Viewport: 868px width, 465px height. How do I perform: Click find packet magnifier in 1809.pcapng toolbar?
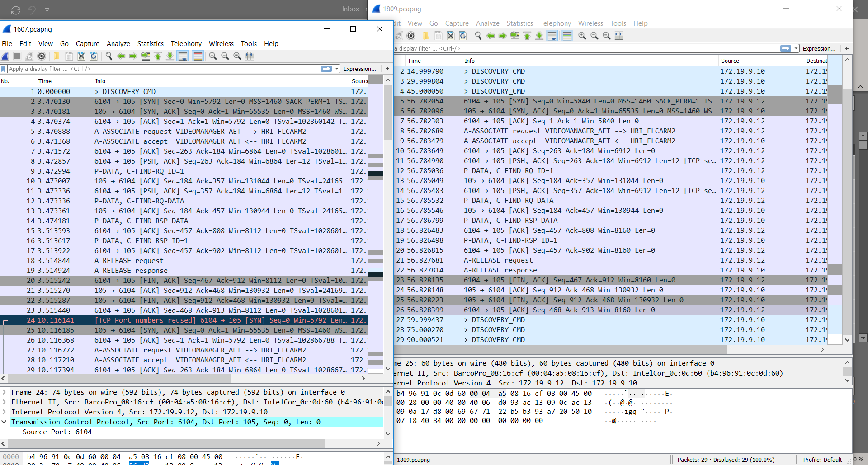478,36
